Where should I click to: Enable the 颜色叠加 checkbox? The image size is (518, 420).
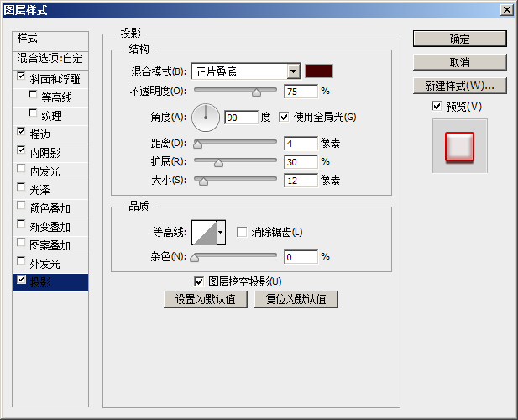(x=21, y=206)
